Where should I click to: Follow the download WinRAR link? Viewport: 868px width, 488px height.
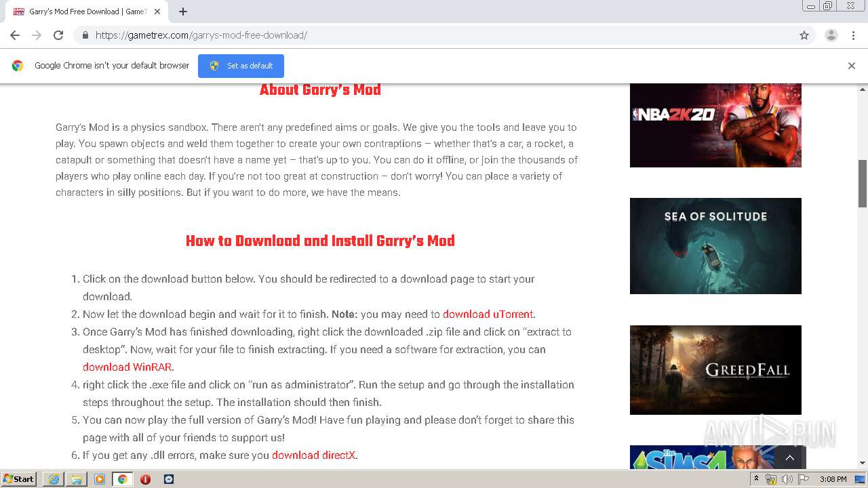(127, 367)
